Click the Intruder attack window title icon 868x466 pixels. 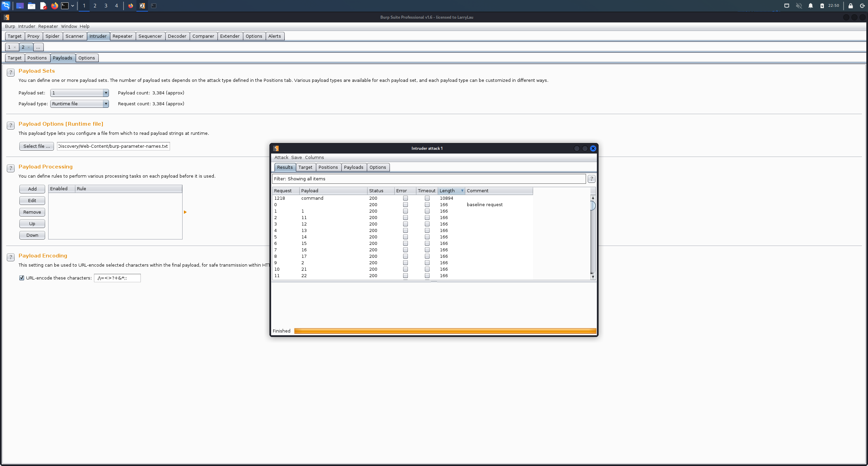click(276, 148)
